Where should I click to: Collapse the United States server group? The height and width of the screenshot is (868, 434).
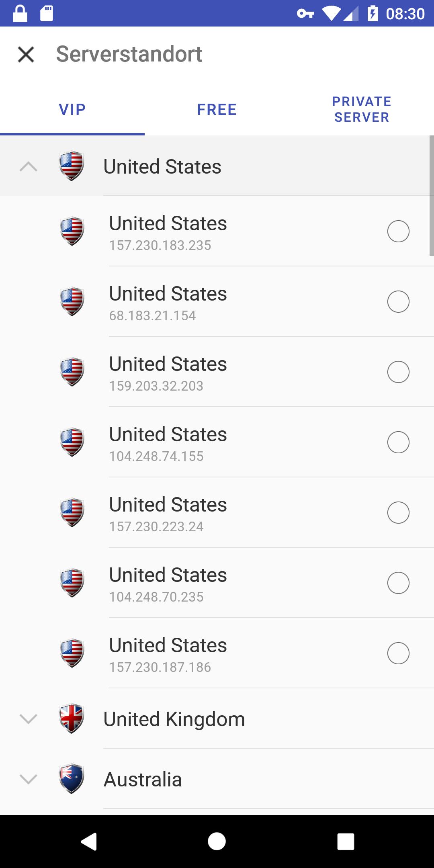(29, 166)
